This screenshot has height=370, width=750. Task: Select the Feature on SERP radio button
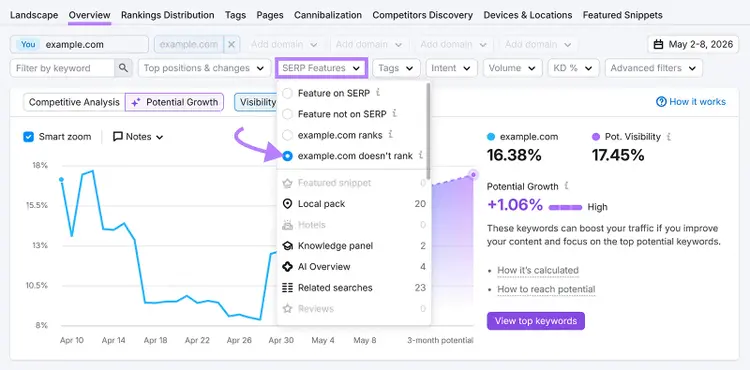click(x=287, y=93)
